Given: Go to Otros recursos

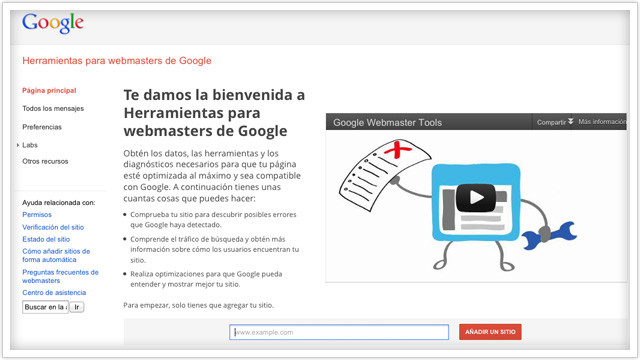Looking at the screenshot, I should coord(45,161).
